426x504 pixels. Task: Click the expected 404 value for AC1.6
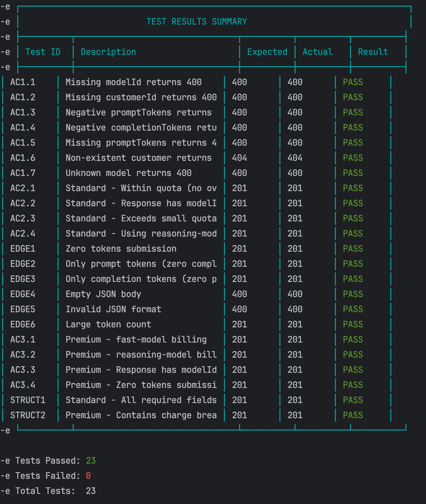239,158
